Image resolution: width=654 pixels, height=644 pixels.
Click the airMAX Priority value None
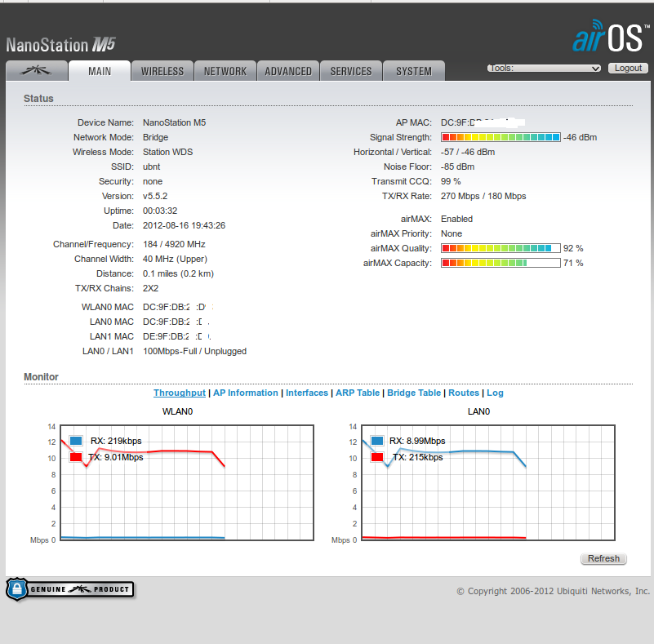point(452,233)
